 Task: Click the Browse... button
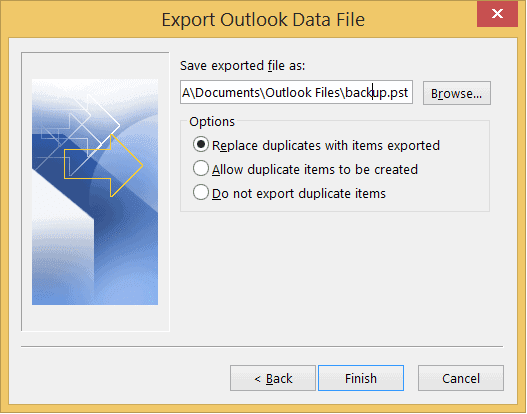456,93
